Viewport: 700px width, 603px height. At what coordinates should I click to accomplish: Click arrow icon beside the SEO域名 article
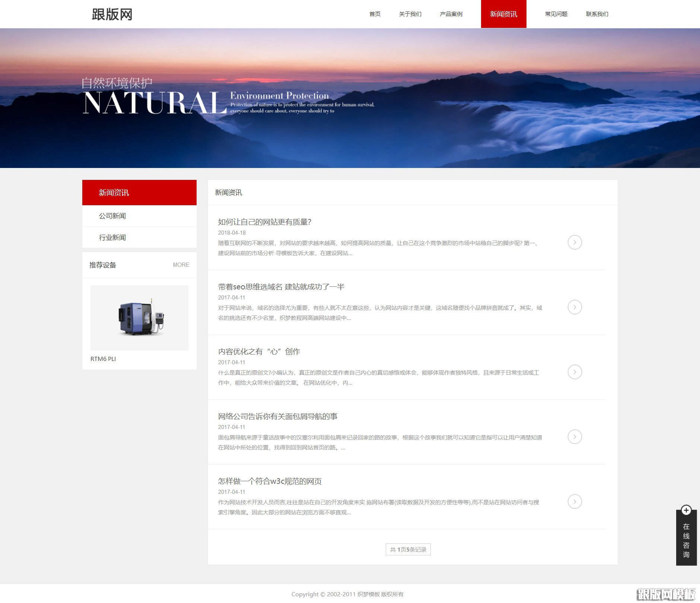tap(575, 307)
